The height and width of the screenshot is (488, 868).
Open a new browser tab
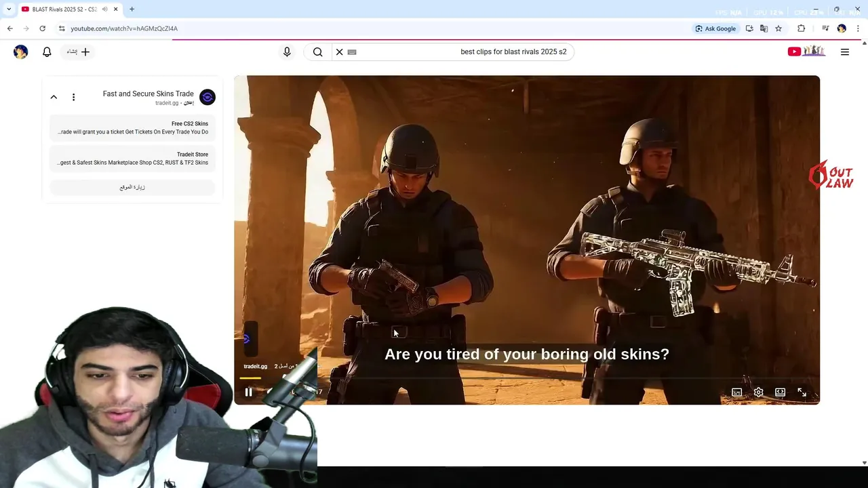tap(132, 9)
